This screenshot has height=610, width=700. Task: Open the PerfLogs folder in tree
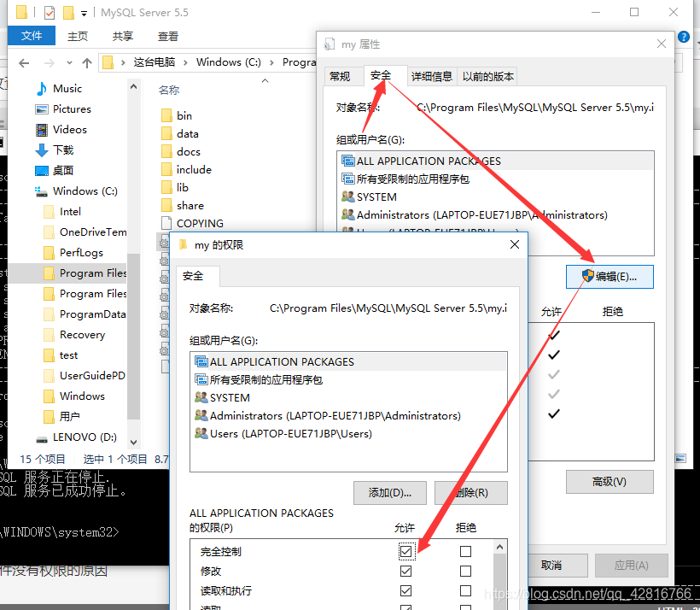(x=73, y=253)
